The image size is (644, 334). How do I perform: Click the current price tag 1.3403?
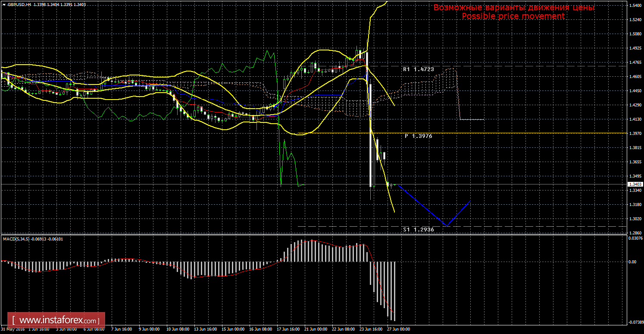point(635,184)
